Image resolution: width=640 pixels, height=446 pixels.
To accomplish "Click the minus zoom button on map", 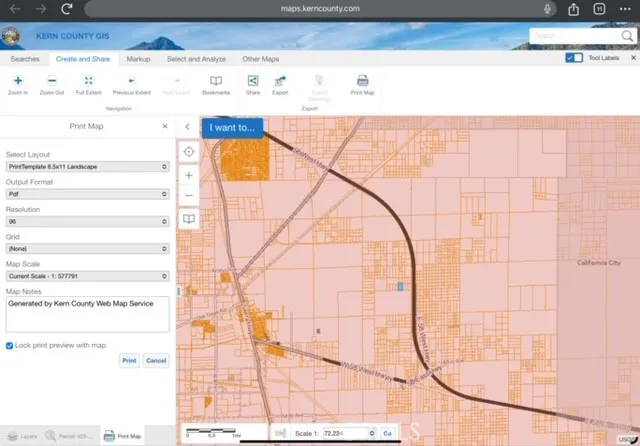I will (189, 195).
